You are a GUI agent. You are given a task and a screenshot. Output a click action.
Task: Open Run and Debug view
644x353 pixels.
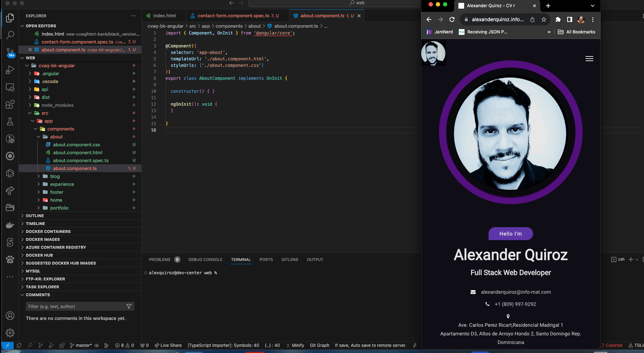tap(10, 70)
